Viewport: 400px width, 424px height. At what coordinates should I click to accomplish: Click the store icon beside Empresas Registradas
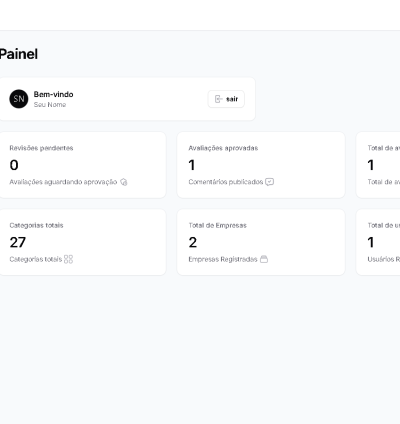click(264, 259)
